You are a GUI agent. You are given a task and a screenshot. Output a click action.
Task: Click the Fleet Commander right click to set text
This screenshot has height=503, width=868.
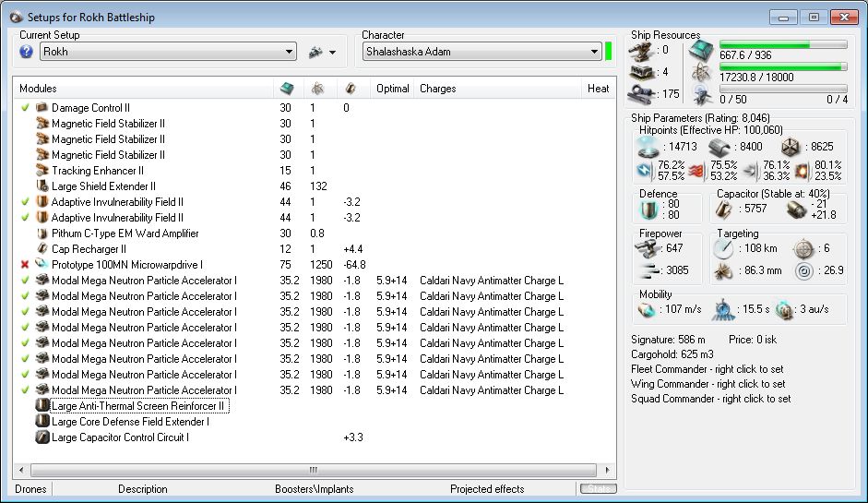point(707,369)
